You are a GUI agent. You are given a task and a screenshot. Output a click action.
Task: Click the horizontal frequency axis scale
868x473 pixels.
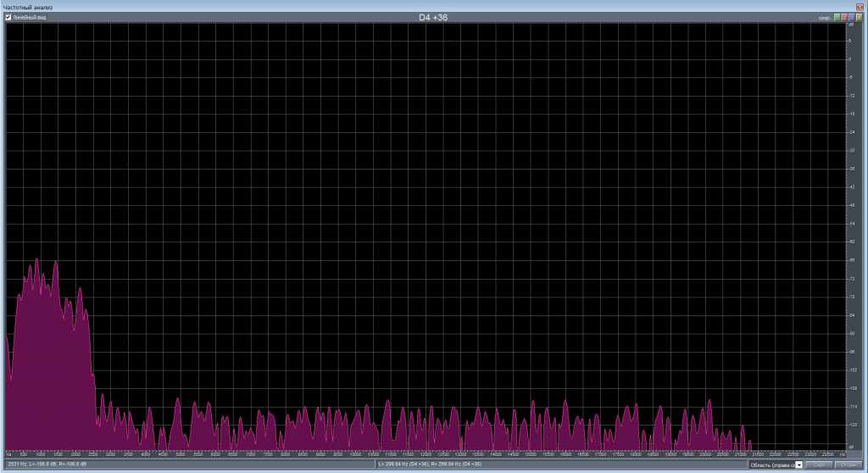point(426,454)
